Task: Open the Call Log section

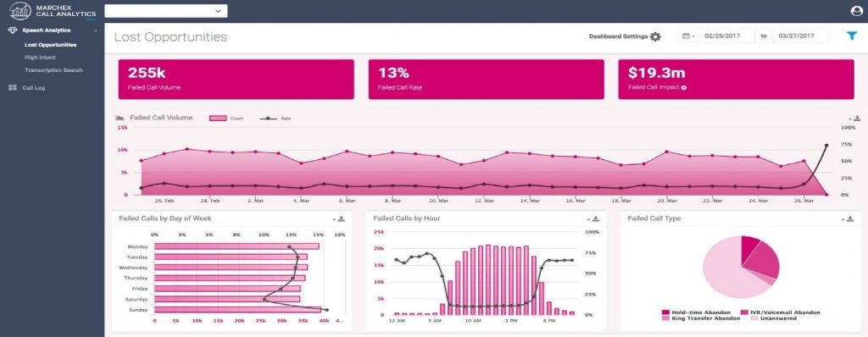Action: (x=34, y=87)
